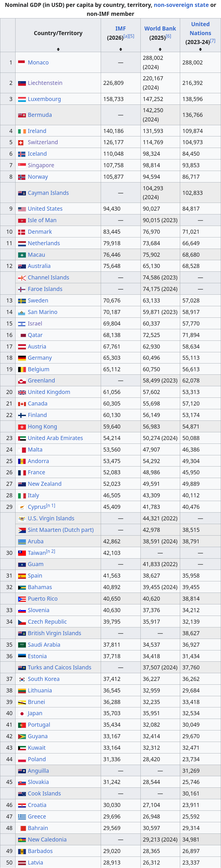Click the Japan flag icon

pos(22,713)
